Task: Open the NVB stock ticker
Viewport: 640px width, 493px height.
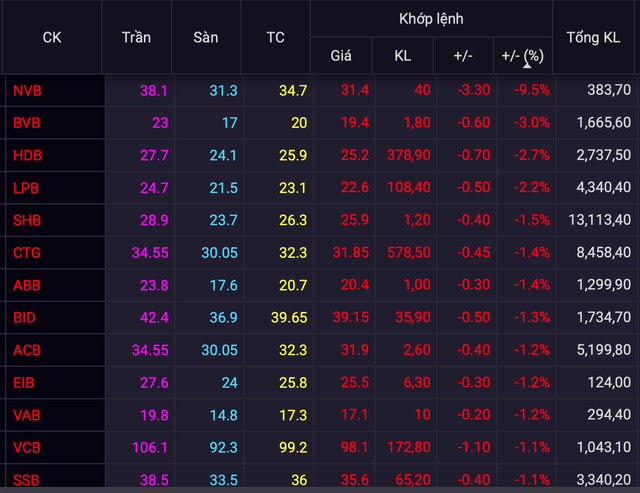Action: tap(27, 90)
